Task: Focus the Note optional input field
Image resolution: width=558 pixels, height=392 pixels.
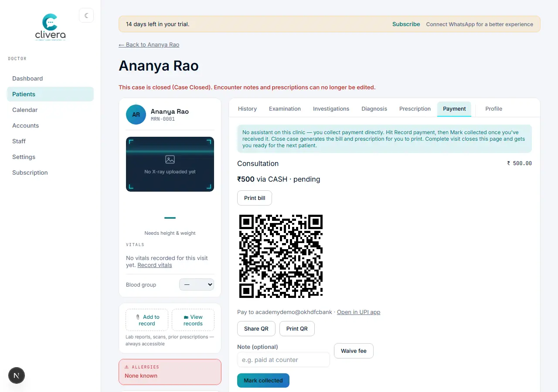Action: click(283, 360)
